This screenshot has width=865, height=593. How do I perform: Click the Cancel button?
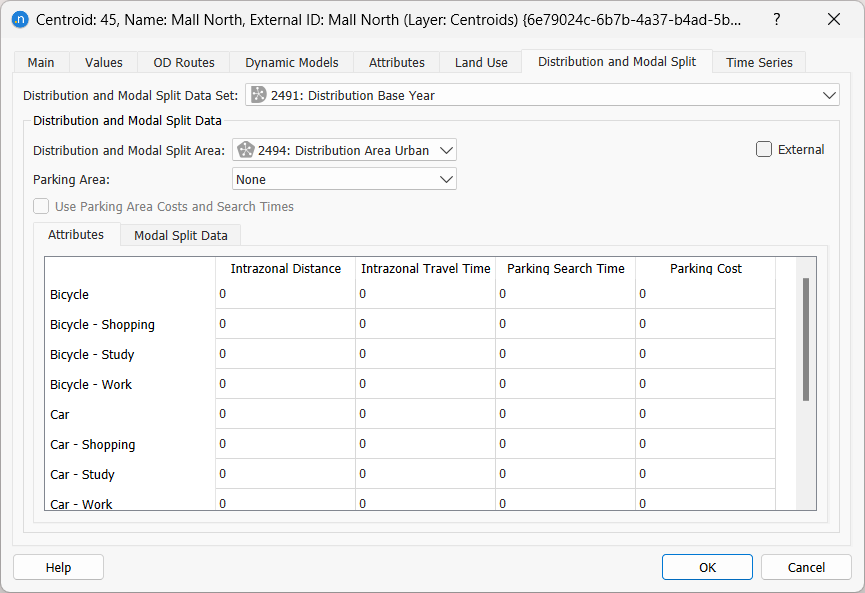806,567
